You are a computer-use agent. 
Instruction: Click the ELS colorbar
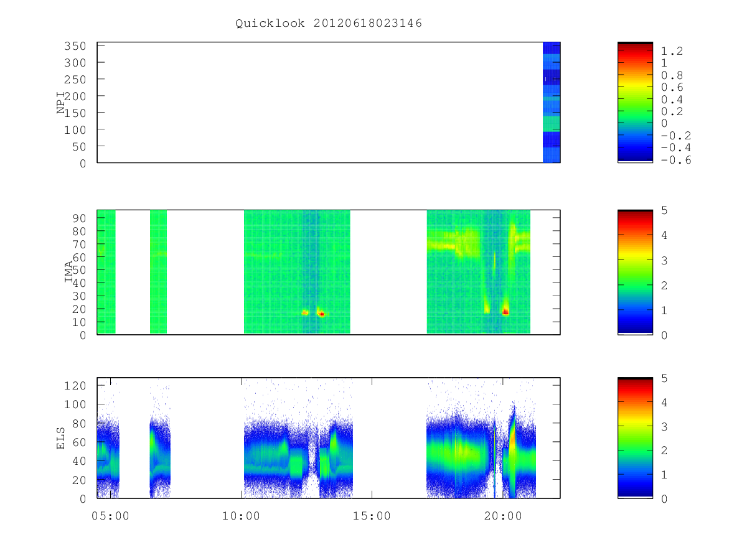(x=635, y=438)
